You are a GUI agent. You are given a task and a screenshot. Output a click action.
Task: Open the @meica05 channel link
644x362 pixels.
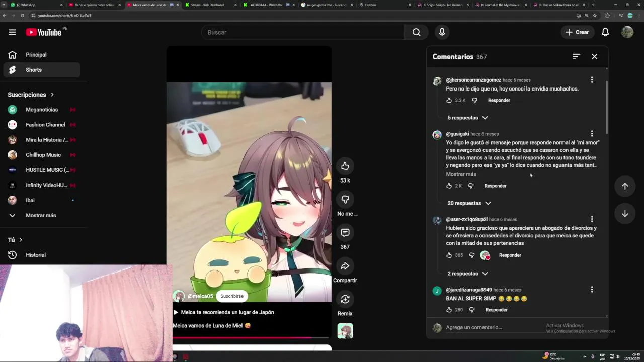pos(200,297)
